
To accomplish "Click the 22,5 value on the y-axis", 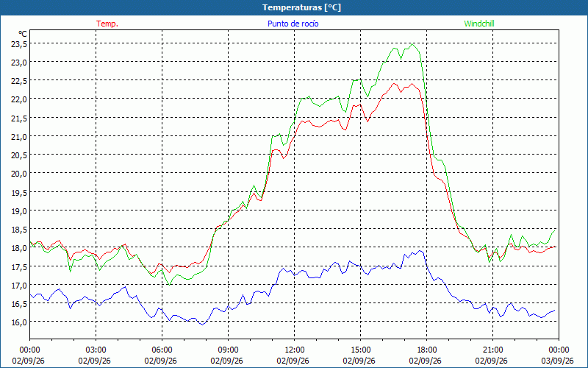I will pyautogui.click(x=20, y=81).
